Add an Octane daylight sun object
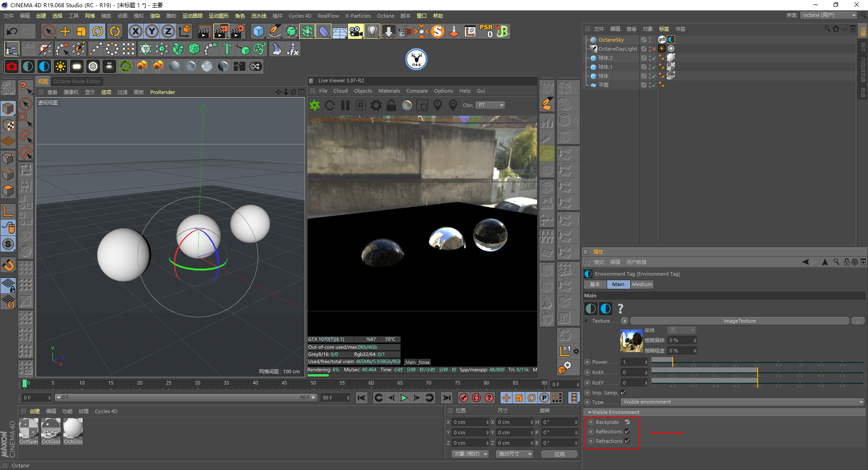The height and width of the screenshot is (470, 868). click(x=60, y=66)
